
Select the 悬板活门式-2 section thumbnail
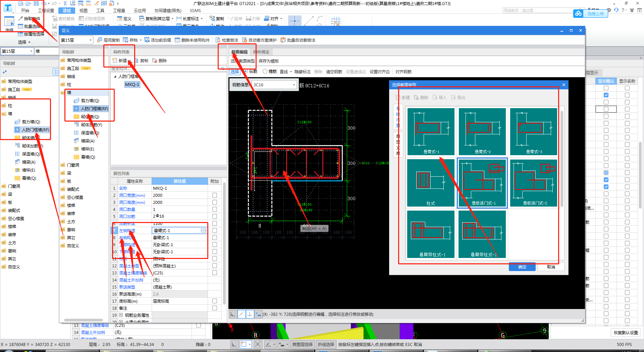tap(534, 183)
